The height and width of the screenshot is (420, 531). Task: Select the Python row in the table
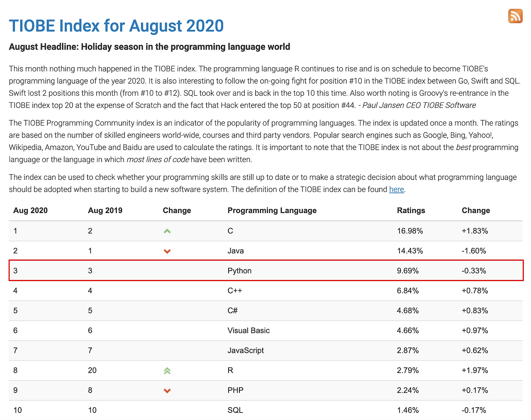click(266, 271)
